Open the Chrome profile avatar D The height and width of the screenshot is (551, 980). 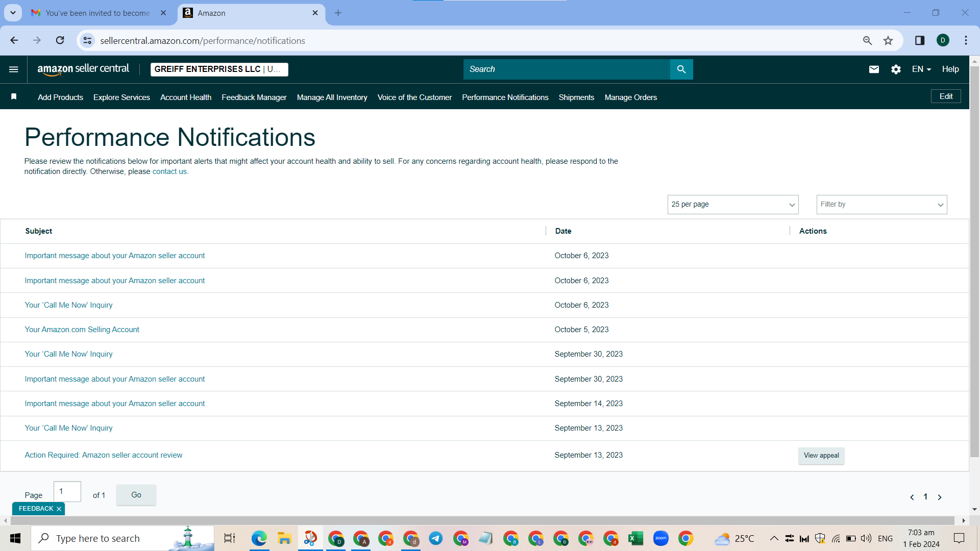pyautogui.click(x=943, y=40)
